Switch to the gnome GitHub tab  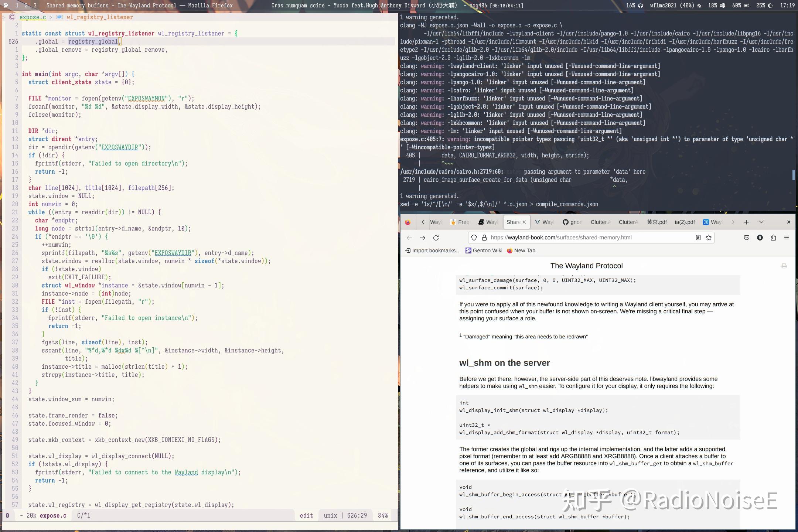pos(572,222)
